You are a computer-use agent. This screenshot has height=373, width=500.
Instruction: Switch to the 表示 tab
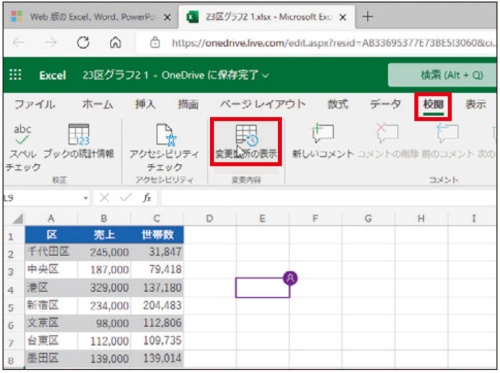[476, 104]
